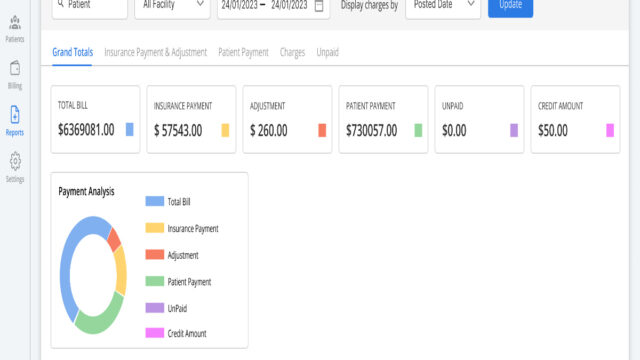Click the CREDIT AMOUNT card label
The width and height of the screenshot is (640, 360).
pyautogui.click(x=560, y=106)
